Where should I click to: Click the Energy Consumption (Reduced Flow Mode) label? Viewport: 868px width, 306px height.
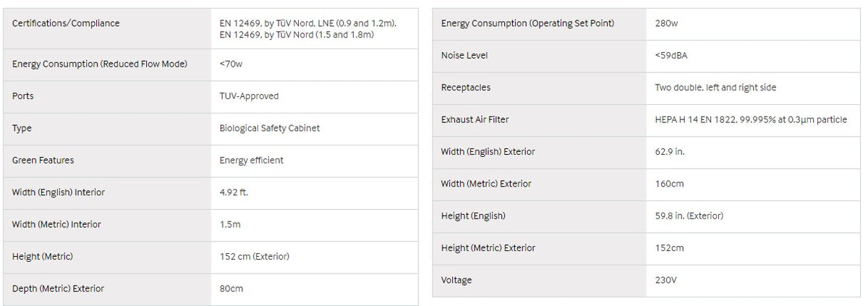pyautogui.click(x=100, y=64)
